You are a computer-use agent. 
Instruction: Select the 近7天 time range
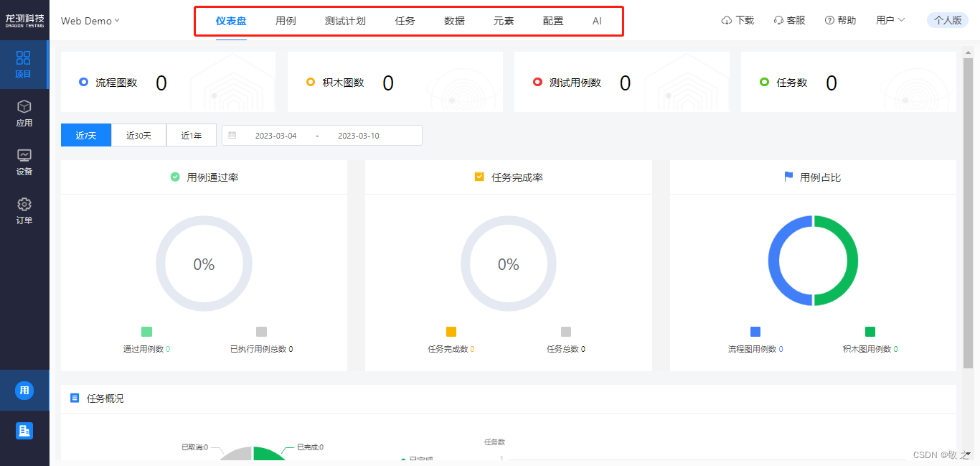point(86,135)
